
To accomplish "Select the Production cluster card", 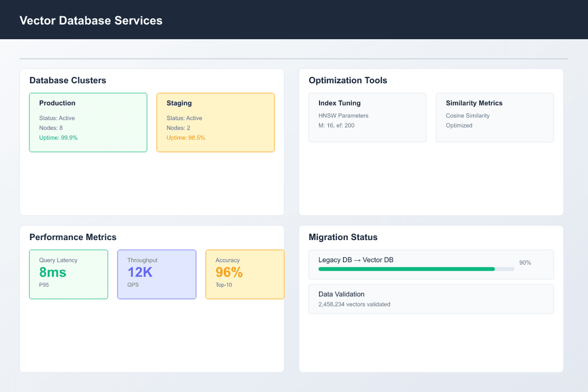I will pos(88,122).
